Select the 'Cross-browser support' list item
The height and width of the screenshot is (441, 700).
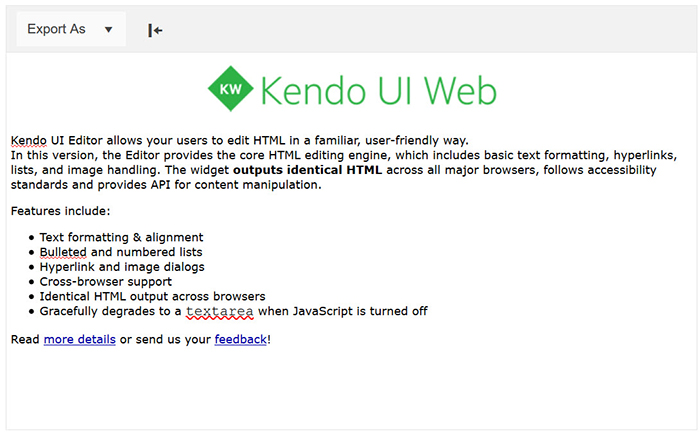108,282
